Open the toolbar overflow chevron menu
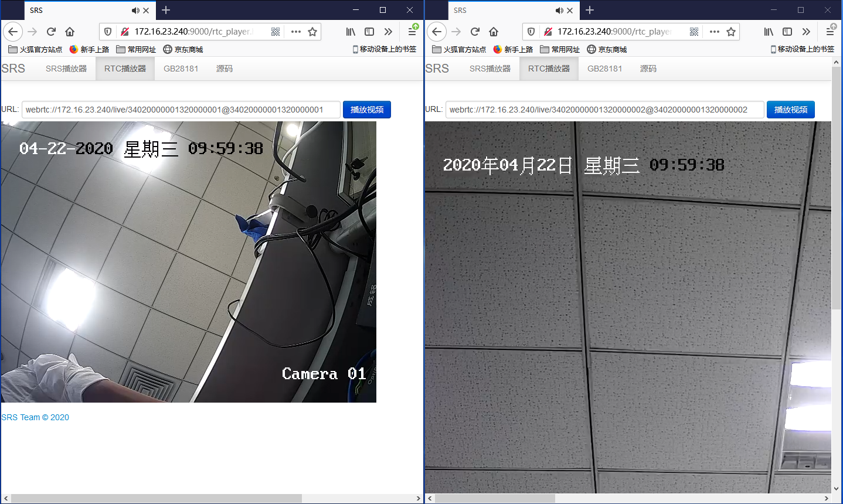The image size is (843, 504). coord(388,32)
